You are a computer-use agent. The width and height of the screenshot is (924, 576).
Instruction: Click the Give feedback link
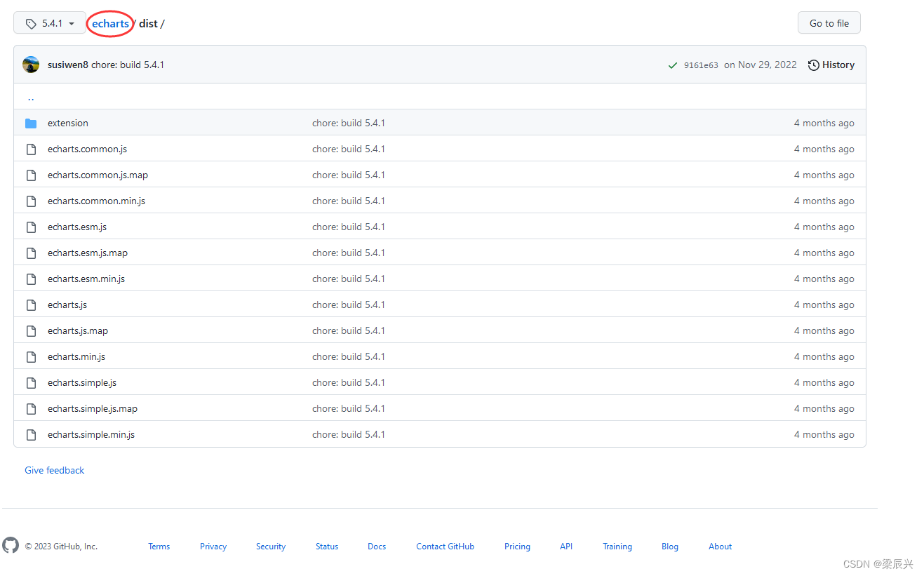click(x=54, y=470)
